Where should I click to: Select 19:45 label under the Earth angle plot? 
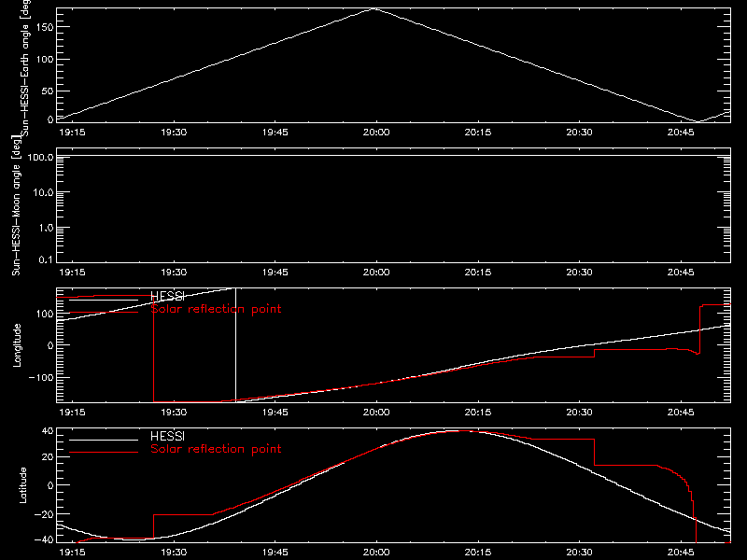point(275,133)
